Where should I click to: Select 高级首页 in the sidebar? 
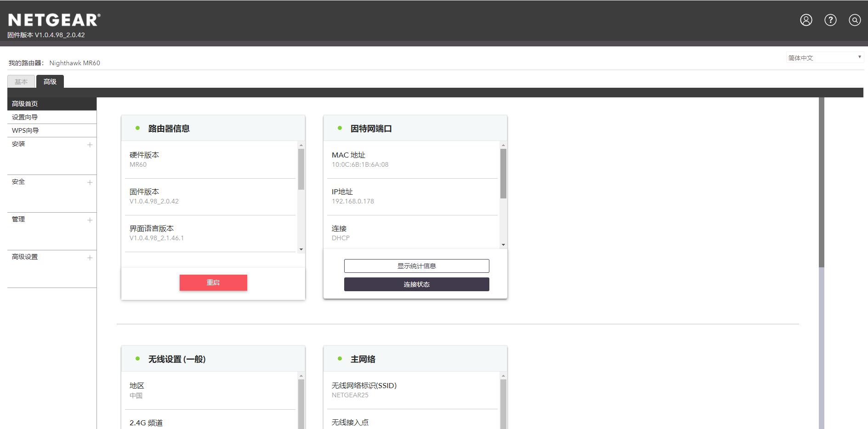(x=25, y=104)
